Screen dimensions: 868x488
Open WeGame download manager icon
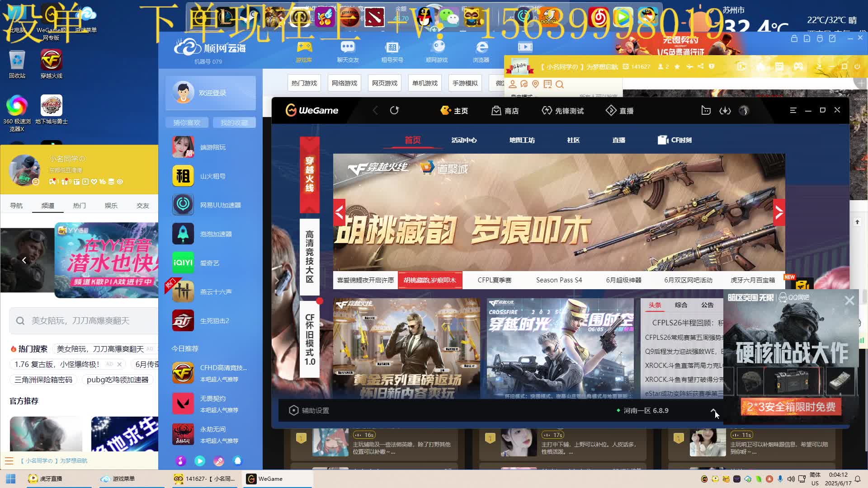[725, 111]
